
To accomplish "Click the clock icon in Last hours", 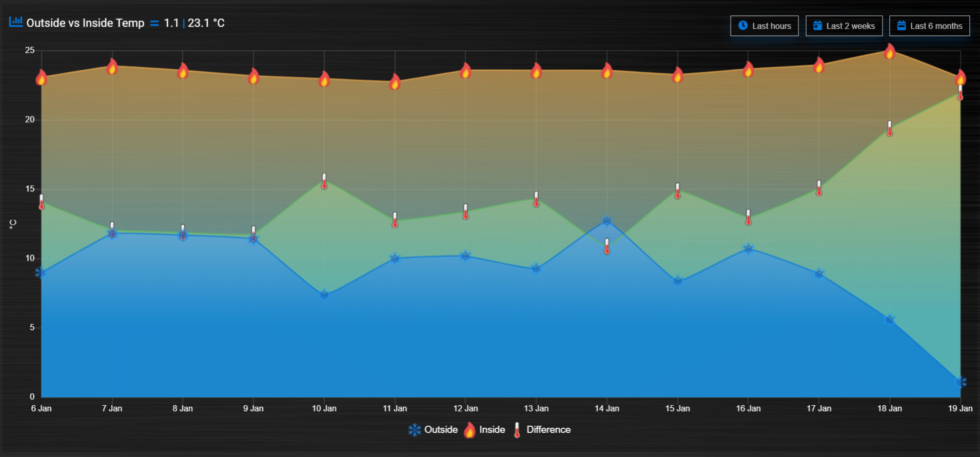I will pos(742,25).
